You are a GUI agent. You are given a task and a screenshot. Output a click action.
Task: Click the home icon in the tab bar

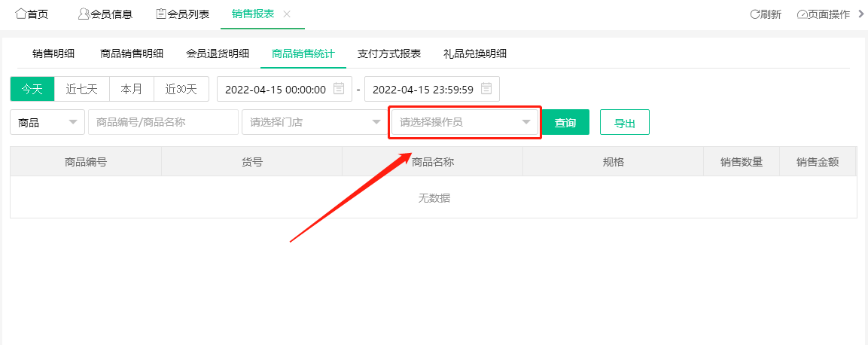tap(21, 14)
